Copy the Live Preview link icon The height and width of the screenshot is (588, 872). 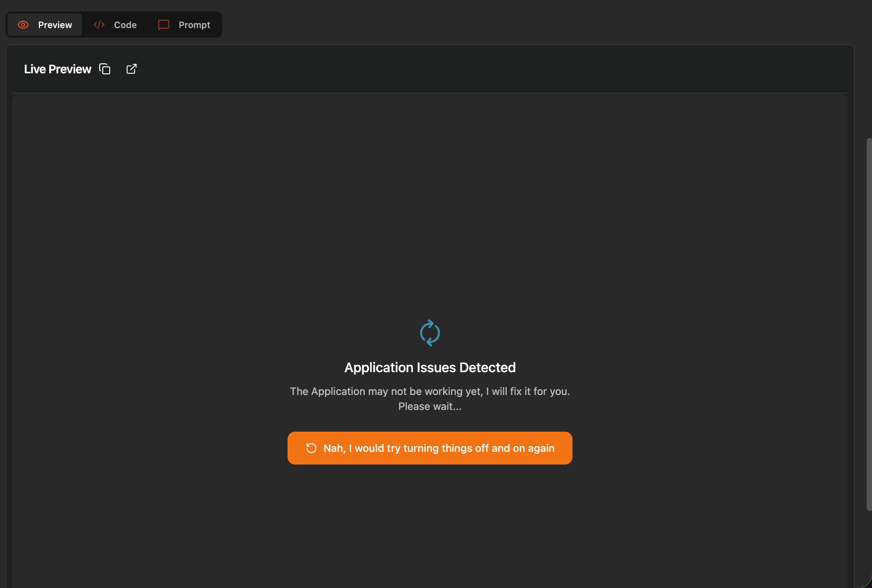click(x=105, y=69)
